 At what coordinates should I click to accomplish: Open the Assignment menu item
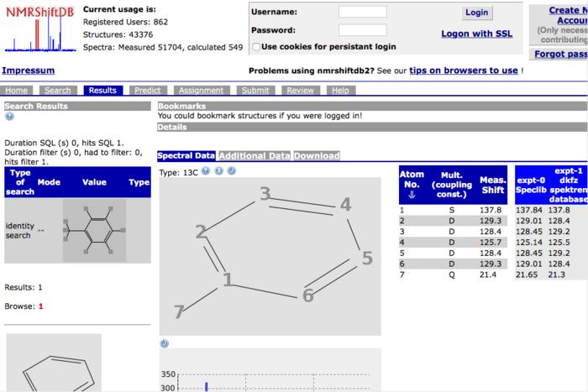click(201, 90)
